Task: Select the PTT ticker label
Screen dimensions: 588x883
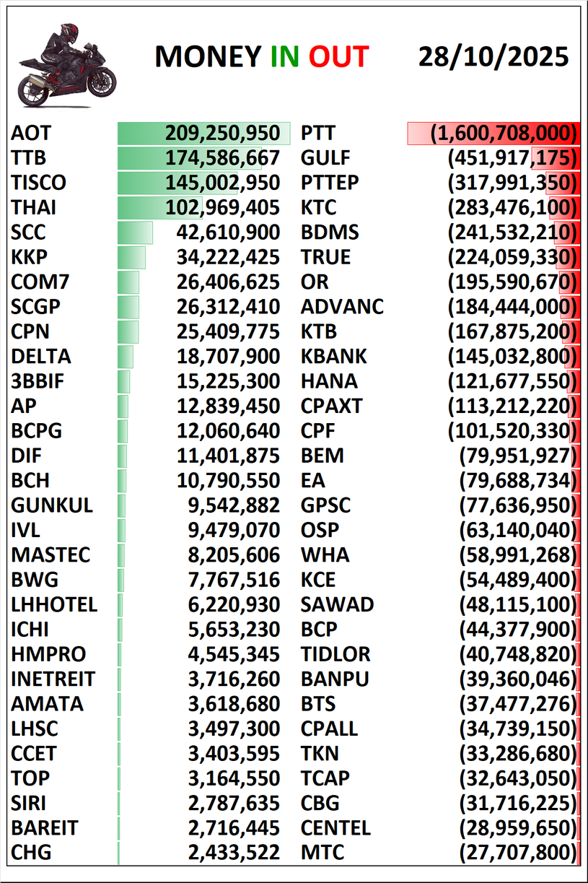Action: coord(318,133)
